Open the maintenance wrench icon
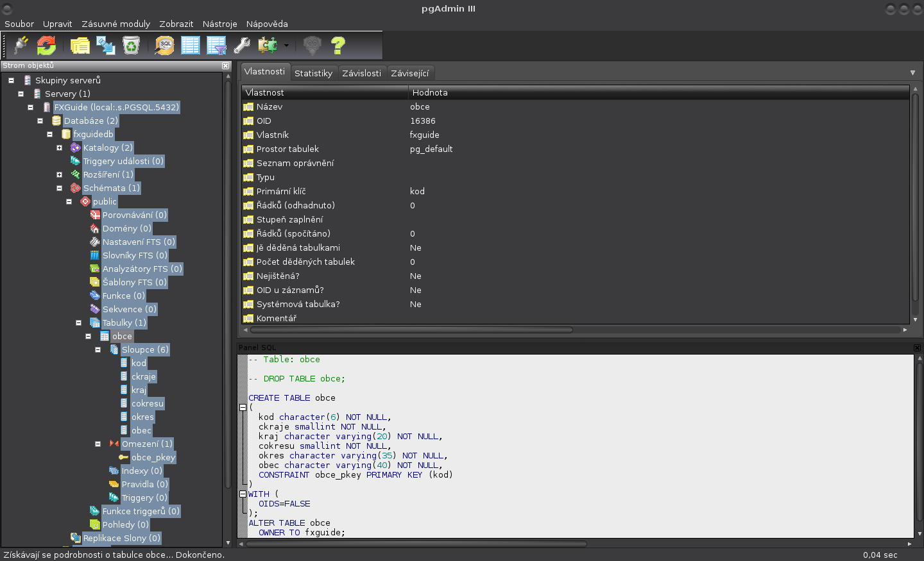Screen dimensions: 924x561 pos(242,46)
